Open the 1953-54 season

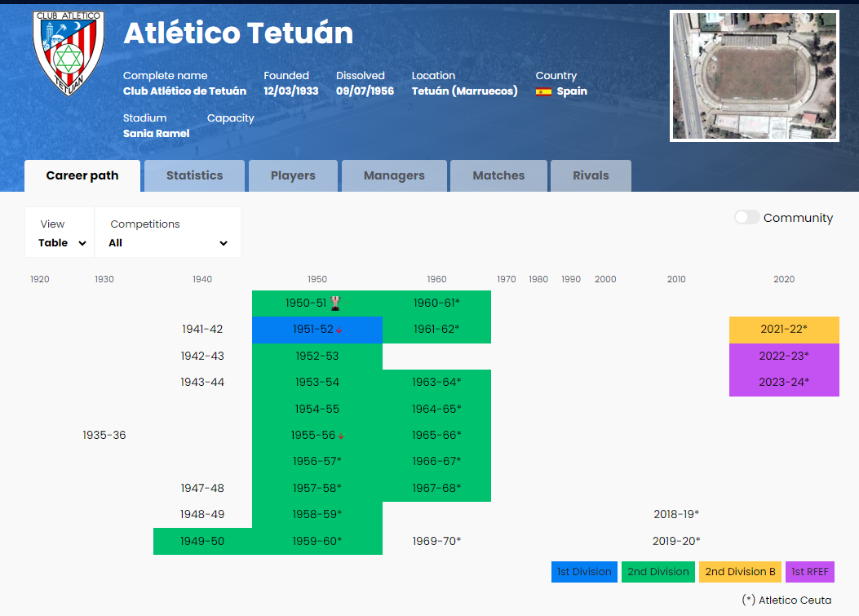tap(317, 382)
